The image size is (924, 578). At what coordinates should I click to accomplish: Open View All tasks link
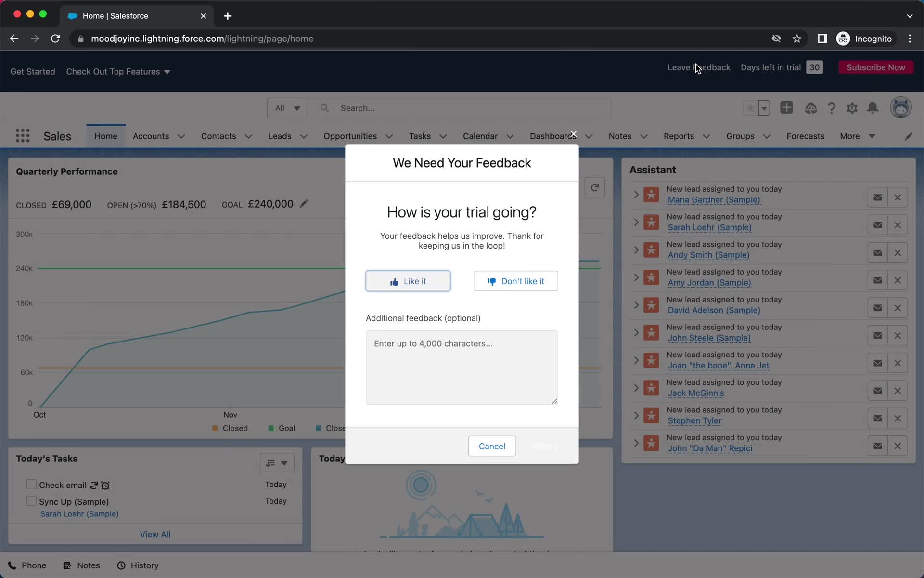pos(155,534)
